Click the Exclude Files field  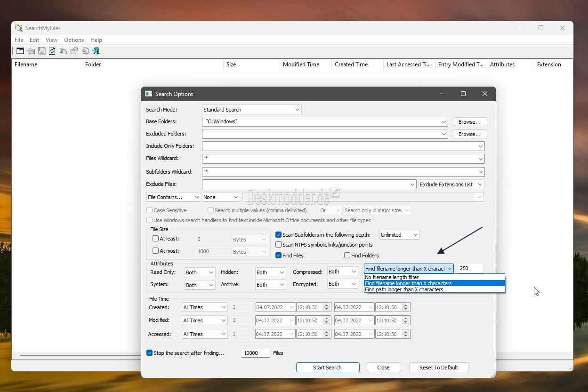(309, 184)
